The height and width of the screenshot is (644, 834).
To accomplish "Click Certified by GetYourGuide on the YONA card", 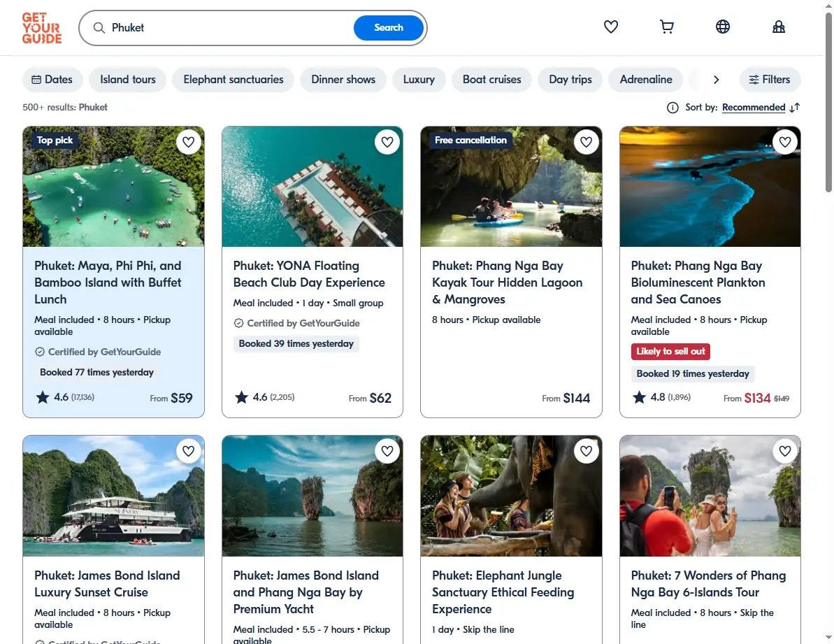I will coord(297,323).
